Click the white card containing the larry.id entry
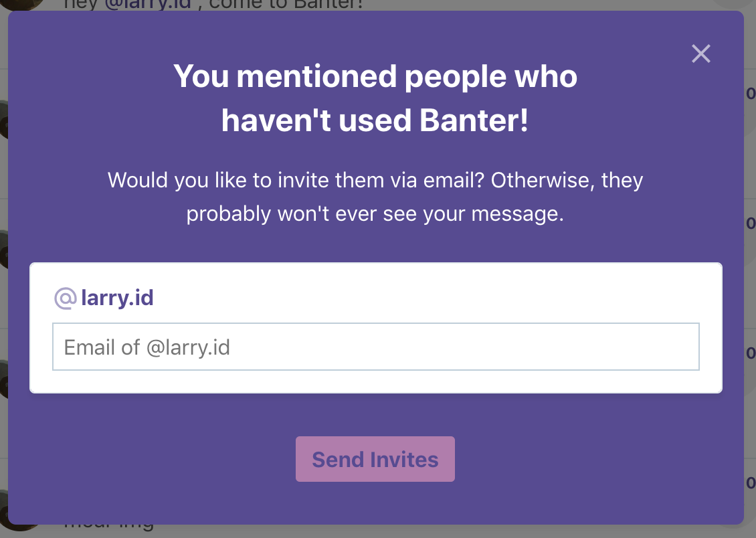 coord(375,328)
